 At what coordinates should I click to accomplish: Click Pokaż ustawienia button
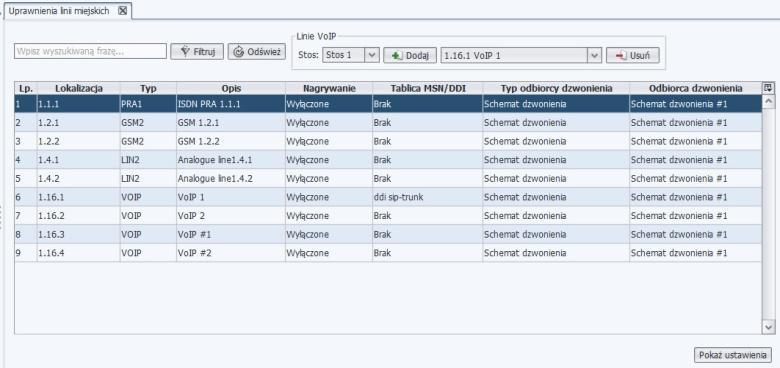pos(733,355)
